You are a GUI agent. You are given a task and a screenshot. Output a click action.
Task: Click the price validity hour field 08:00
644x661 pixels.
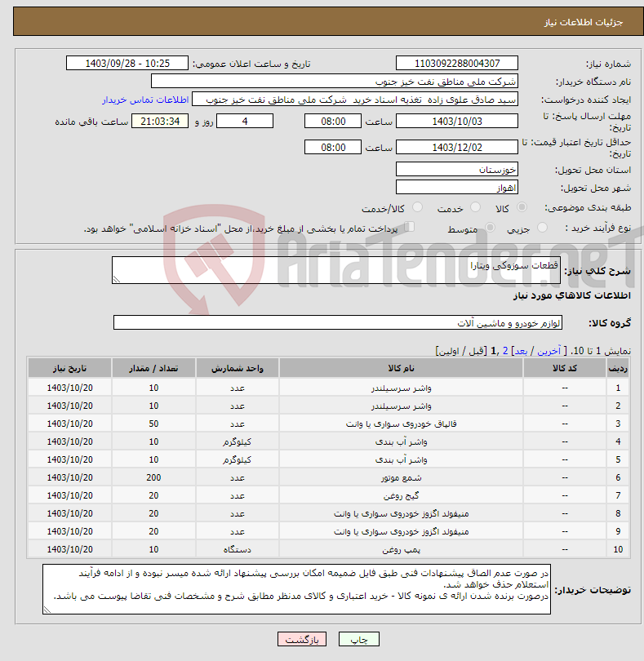pyautogui.click(x=333, y=147)
